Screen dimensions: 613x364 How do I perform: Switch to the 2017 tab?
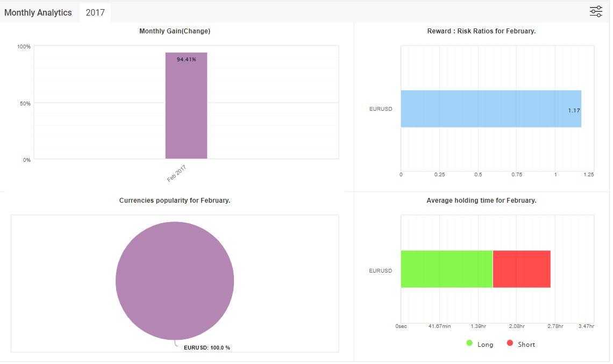[x=95, y=12]
